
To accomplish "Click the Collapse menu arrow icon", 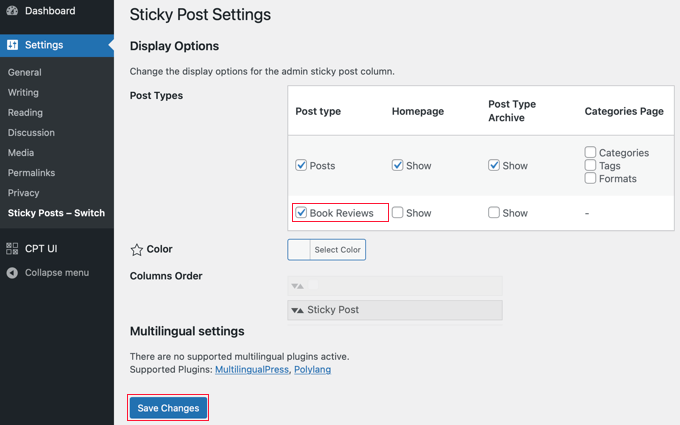I will pos(12,272).
